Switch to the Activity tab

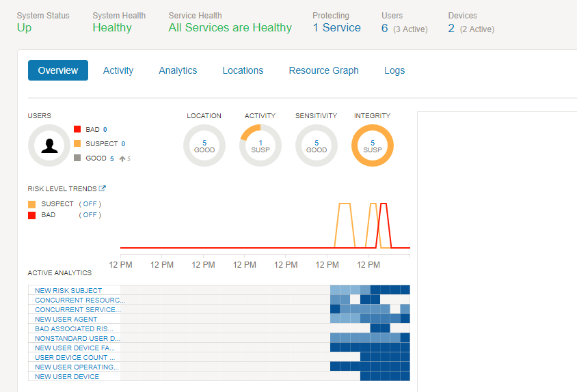click(x=118, y=70)
